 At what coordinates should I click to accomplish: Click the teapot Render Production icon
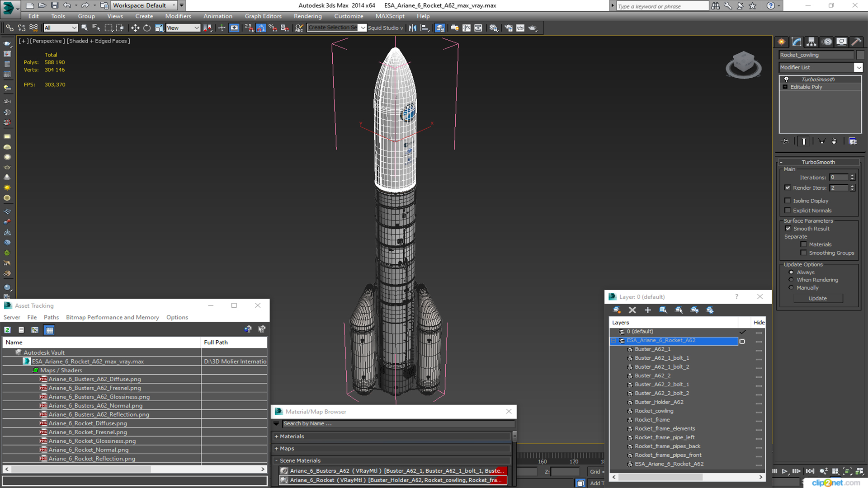533,28
